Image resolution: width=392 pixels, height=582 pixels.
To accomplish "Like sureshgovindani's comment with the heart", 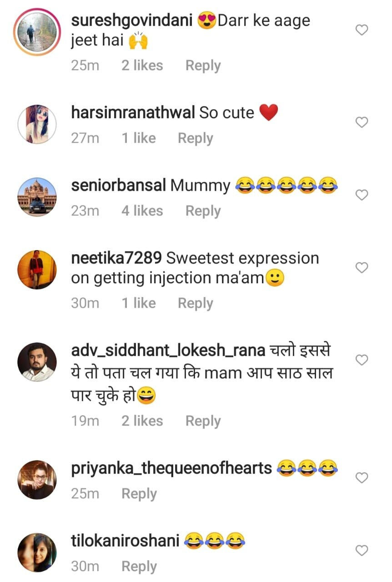I will [362, 30].
